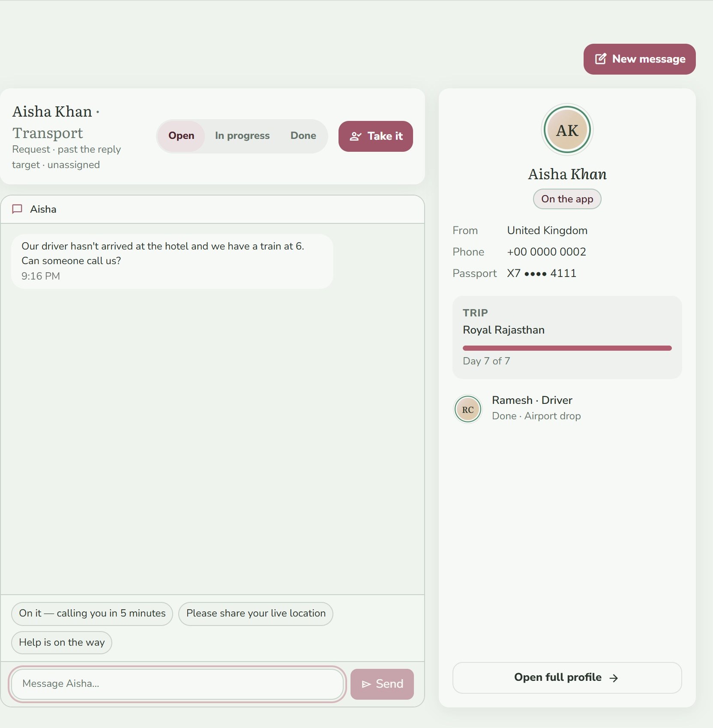
Task: Click the Royal Rajasthan trip progress bar
Action: [567, 348]
